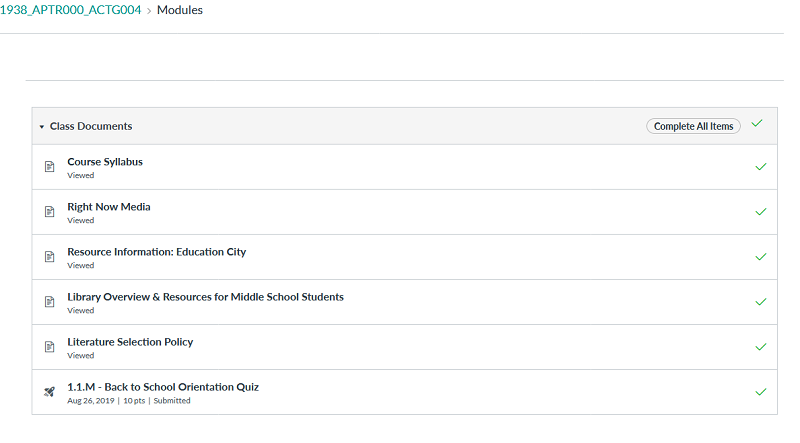Click the page icon beside Right Now Media
The height and width of the screenshot is (443, 800).
point(49,212)
